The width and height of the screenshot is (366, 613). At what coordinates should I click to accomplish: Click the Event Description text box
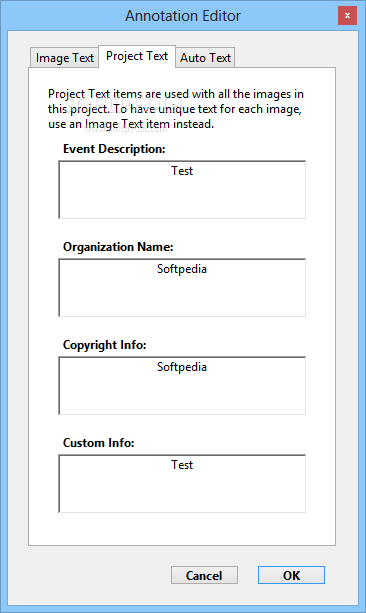(x=182, y=190)
